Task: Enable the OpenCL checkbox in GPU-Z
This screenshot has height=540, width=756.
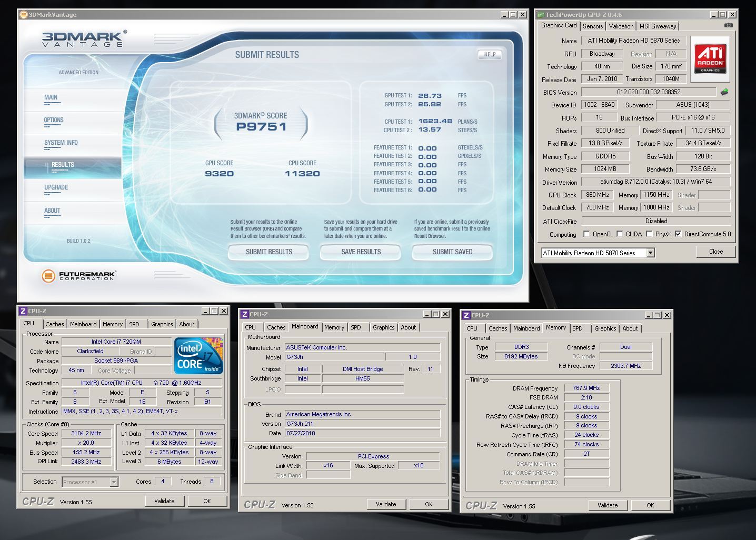Action: 586,234
